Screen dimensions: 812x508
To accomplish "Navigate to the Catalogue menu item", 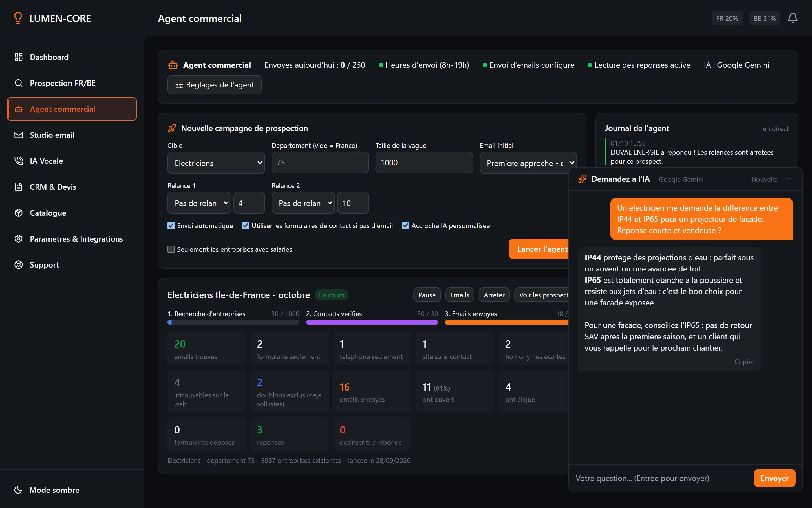I will click(x=72, y=213).
